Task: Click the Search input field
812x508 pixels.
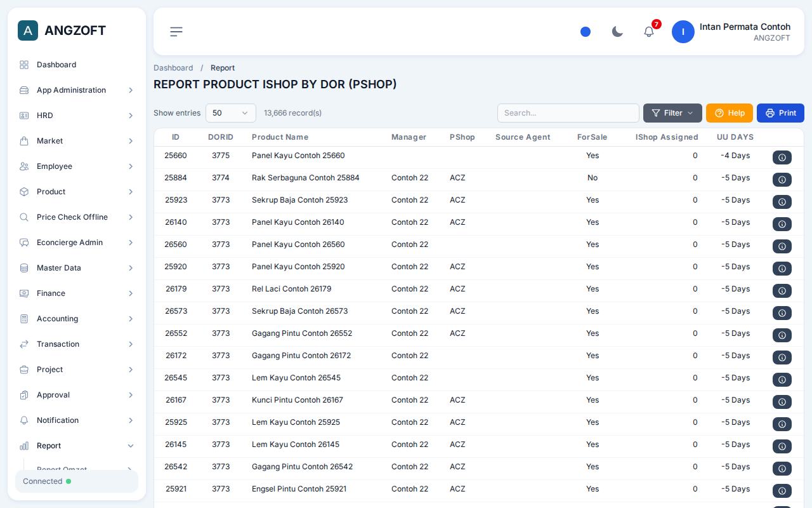Action: (x=568, y=113)
